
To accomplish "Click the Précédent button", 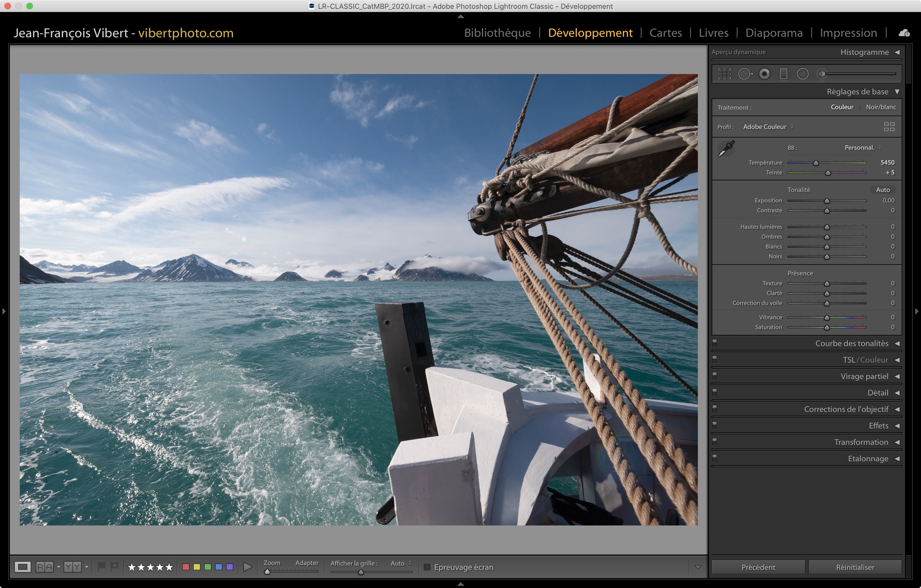I will point(758,567).
